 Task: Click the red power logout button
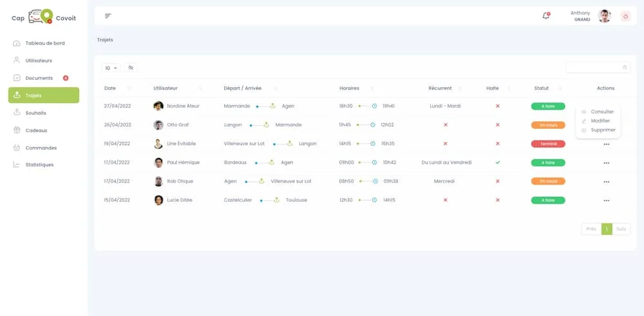(625, 17)
